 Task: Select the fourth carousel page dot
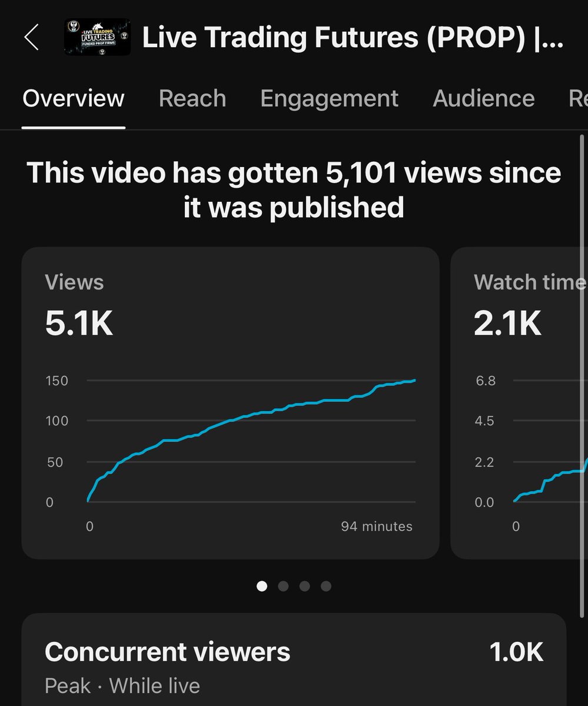[x=326, y=586]
